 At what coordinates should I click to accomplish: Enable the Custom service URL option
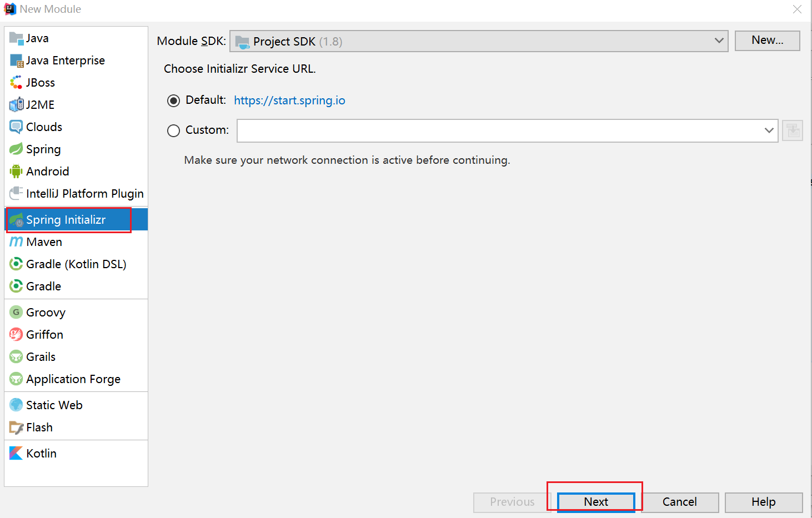pyautogui.click(x=173, y=130)
